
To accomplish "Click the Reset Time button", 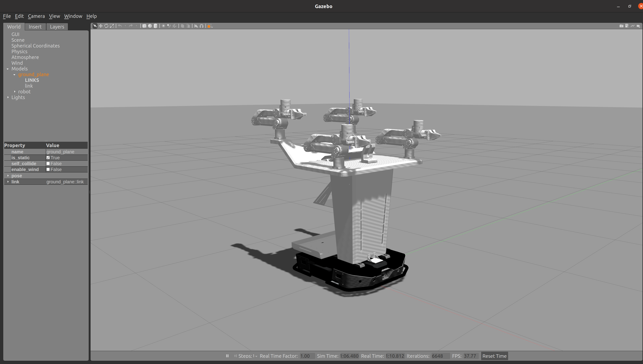I will point(494,356).
